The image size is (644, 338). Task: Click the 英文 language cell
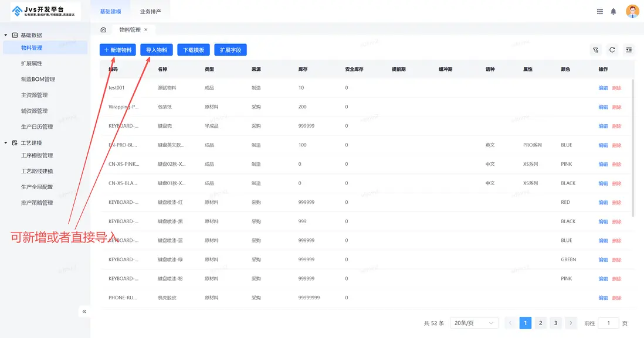tap(490, 145)
